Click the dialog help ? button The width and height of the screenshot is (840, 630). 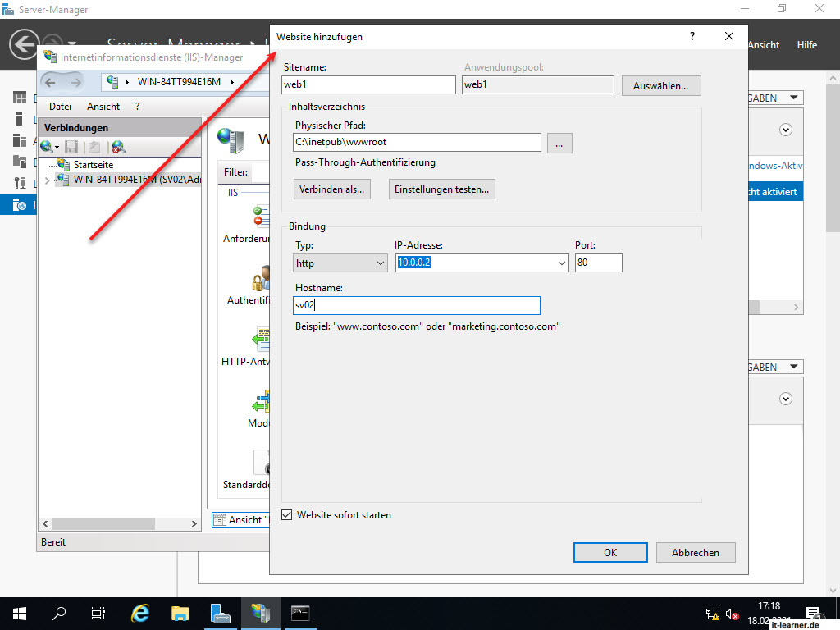point(692,36)
